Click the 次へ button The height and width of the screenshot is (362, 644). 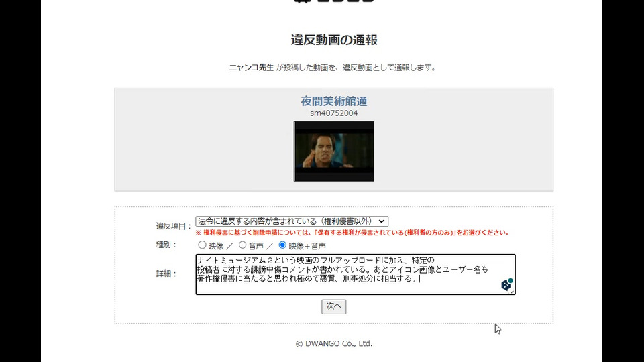tap(333, 306)
